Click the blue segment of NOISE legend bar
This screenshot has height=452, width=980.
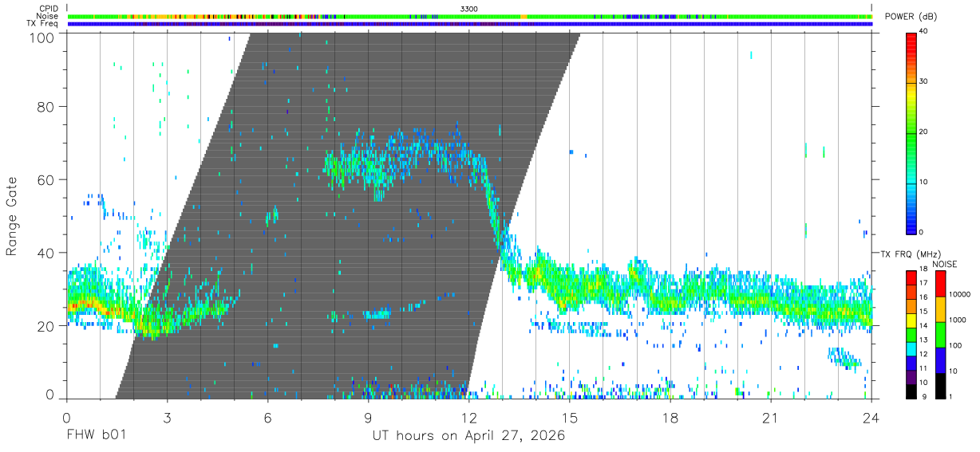click(x=939, y=360)
